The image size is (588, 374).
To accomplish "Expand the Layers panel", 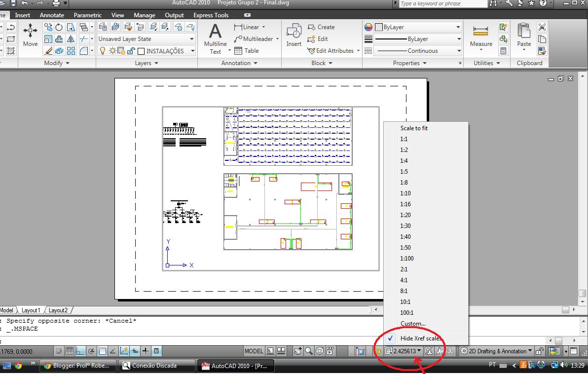I will click(147, 63).
